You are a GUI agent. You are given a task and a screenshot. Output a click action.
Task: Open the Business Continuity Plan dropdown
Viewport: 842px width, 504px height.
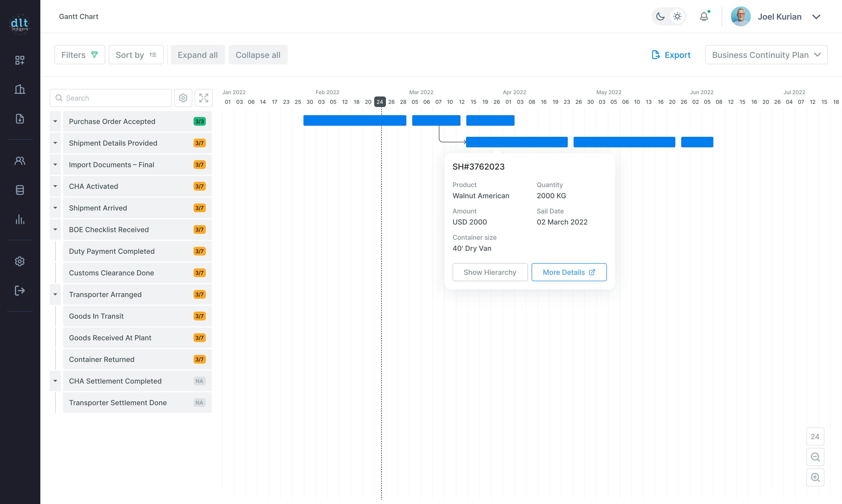click(766, 55)
